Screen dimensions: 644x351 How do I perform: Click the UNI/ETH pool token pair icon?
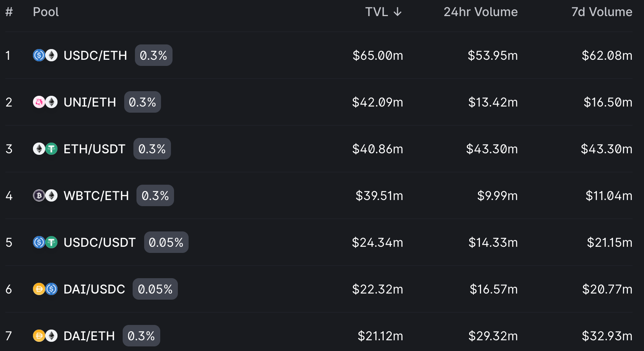pos(45,102)
